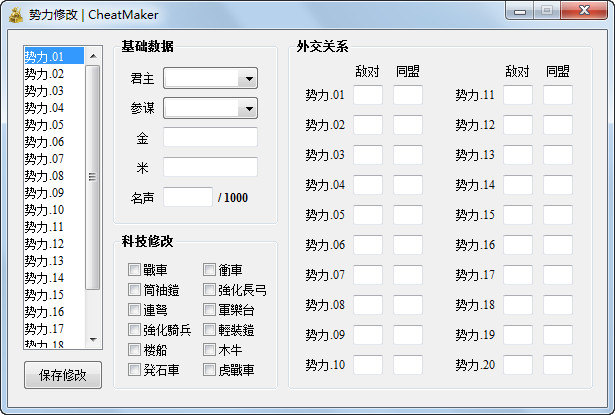Check the 楼船 technology option
The image size is (615, 415).
(x=135, y=350)
